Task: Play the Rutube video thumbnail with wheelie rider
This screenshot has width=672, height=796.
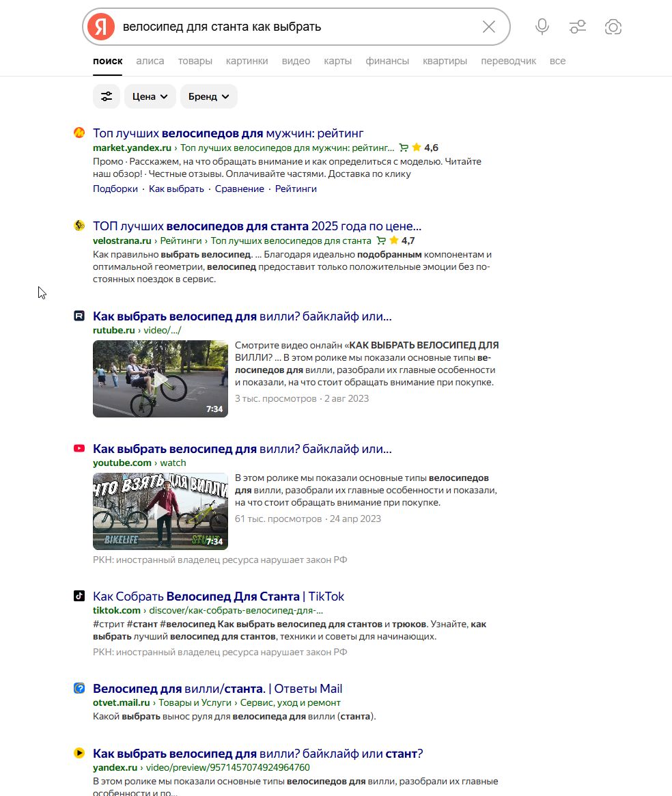Action: click(x=160, y=379)
